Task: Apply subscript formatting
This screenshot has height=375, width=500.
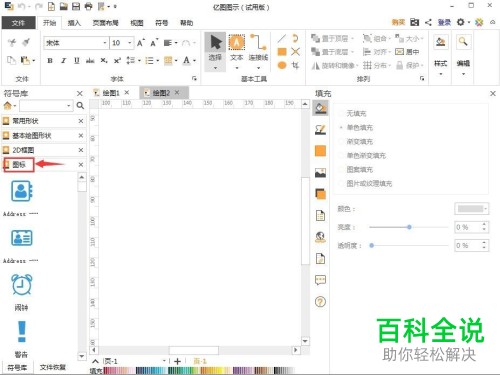Action: click(x=104, y=61)
